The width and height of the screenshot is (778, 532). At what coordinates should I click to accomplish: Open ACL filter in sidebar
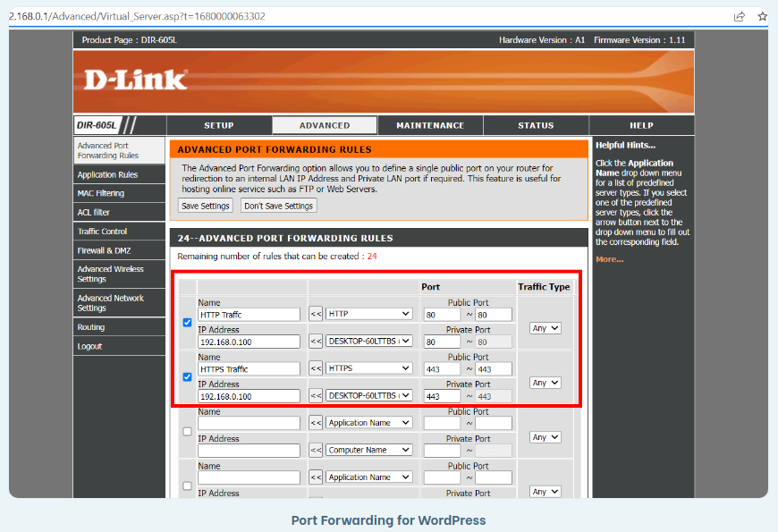119,213
